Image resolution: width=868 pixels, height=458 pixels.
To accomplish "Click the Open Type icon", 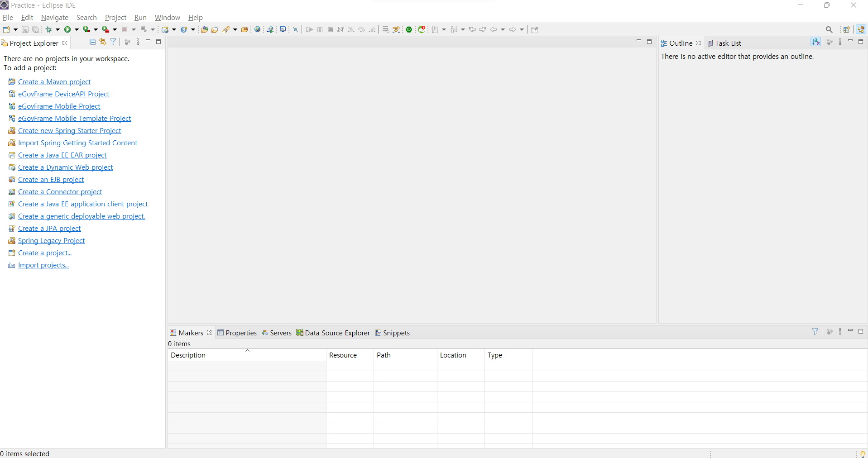I will click(x=204, y=29).
